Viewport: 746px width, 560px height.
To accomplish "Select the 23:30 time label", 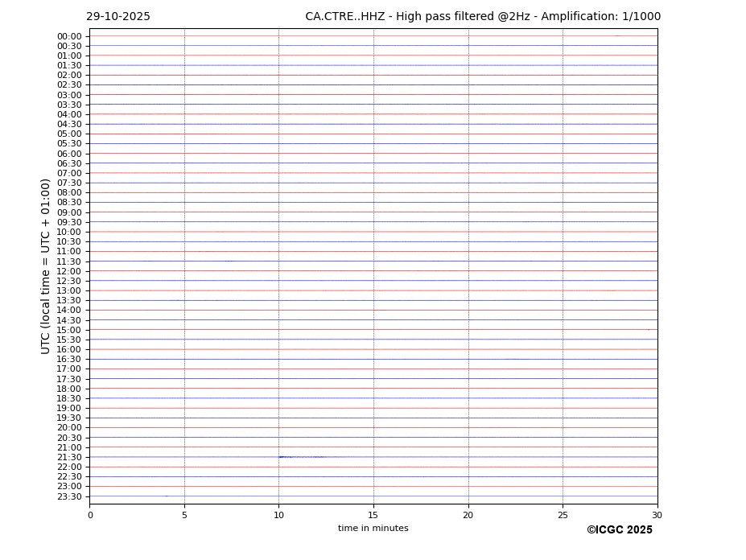I will click(x=68, y=496).
